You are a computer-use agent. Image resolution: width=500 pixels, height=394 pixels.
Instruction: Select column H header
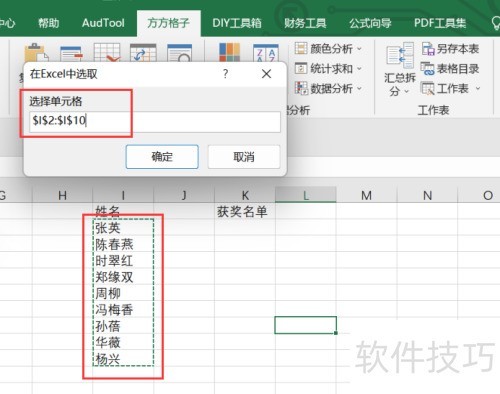coord(62,195)
